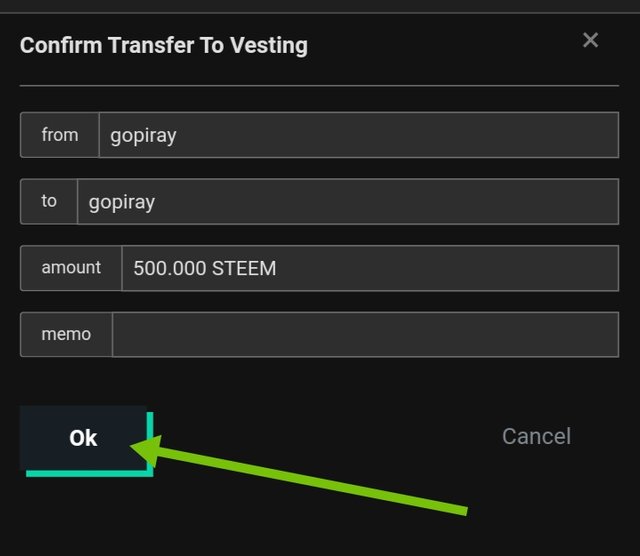Click the "memo" label box
Image resolution: width=640 pixels, height=556 pixels.
[x=66, y=335]
